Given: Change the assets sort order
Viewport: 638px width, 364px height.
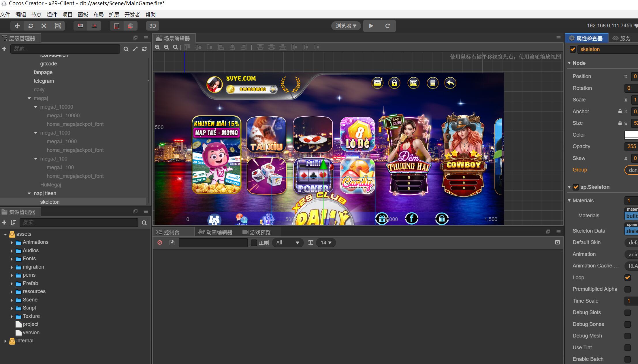Looking at the screenshot, I should [x=13, y=222].
